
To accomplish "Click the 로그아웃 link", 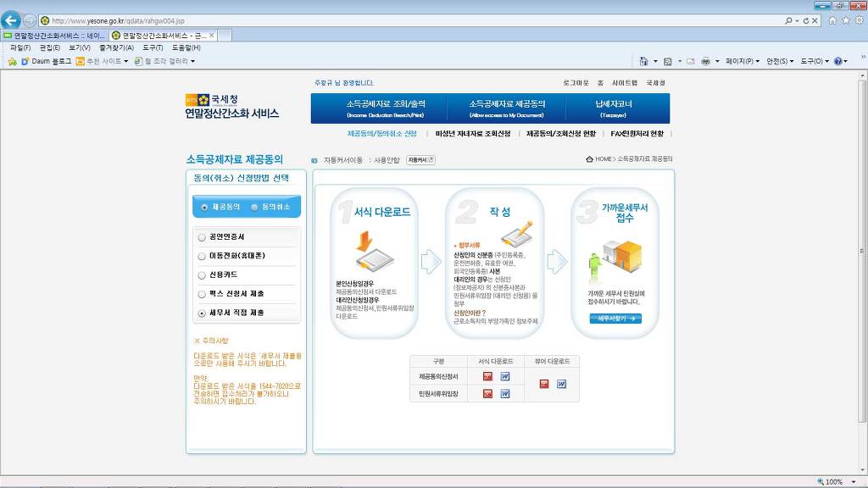I will 576,83.
